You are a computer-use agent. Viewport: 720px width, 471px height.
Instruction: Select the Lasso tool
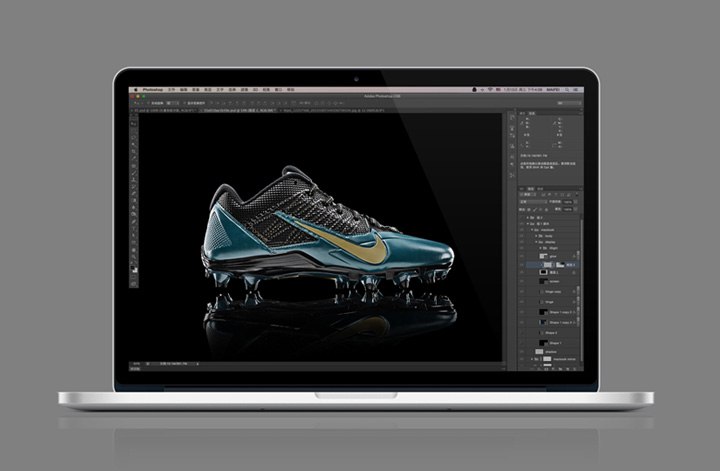(x=135, y=137)
